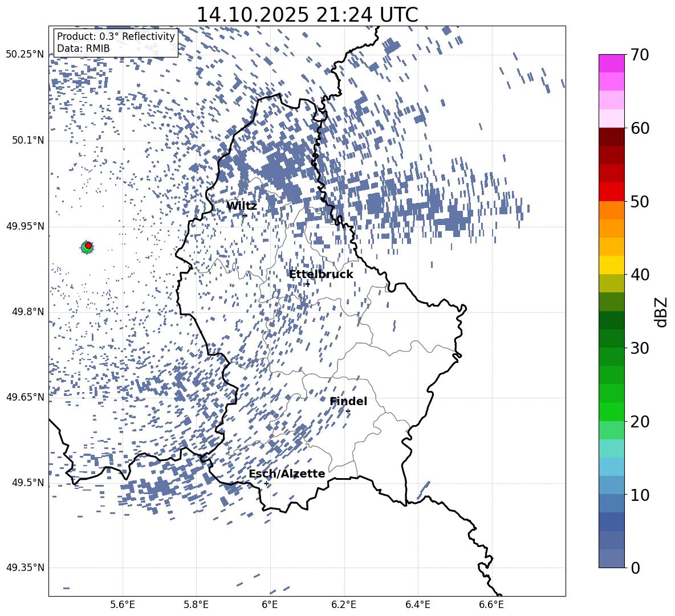Click the 49.95°N latitude label
This screenshot has width=675, height=616.
click(25, 226)
